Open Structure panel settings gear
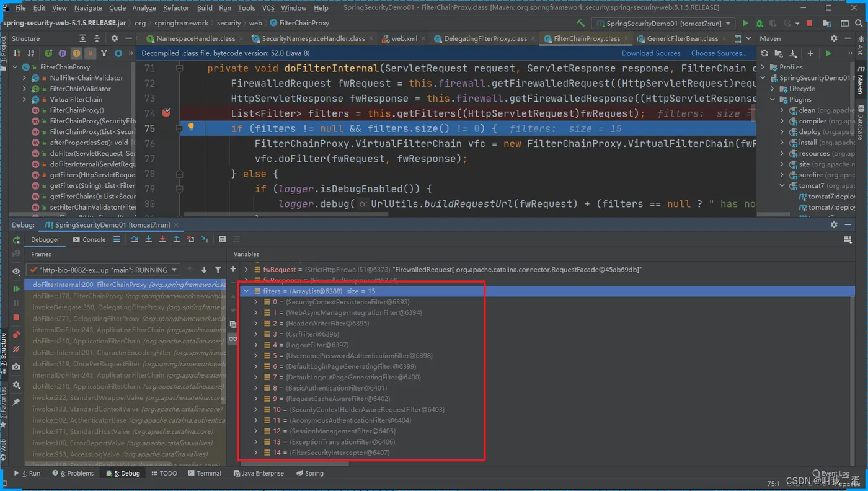The image size is (868, 491). [114, 38]
